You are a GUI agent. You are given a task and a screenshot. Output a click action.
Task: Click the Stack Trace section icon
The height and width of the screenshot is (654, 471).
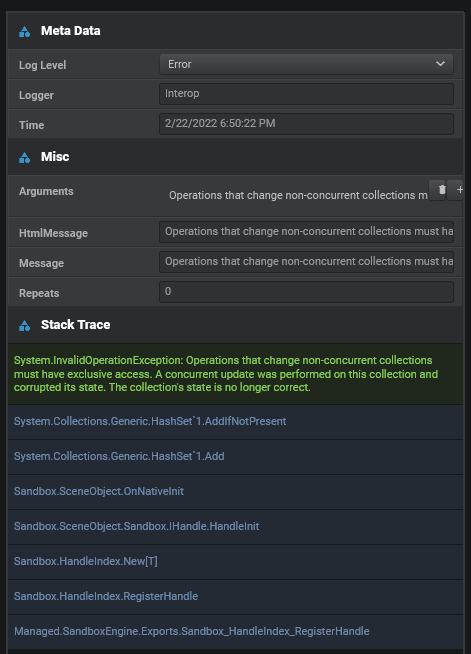click(25, 326)
